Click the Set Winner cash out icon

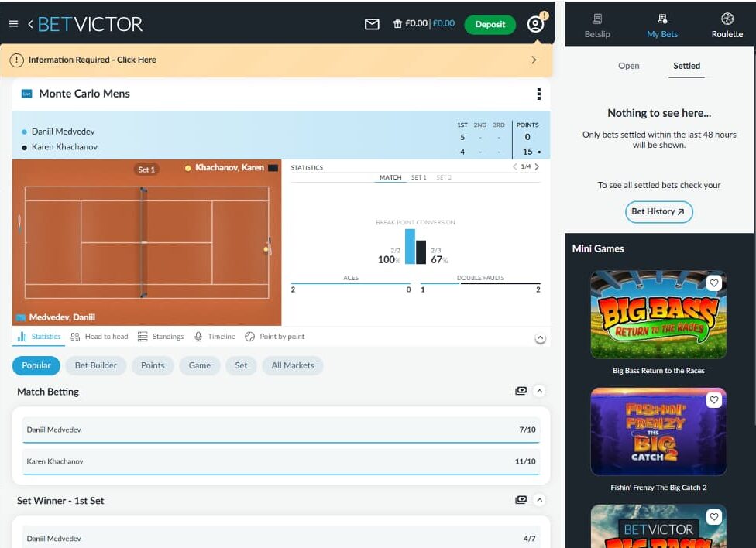coord(521,500)
